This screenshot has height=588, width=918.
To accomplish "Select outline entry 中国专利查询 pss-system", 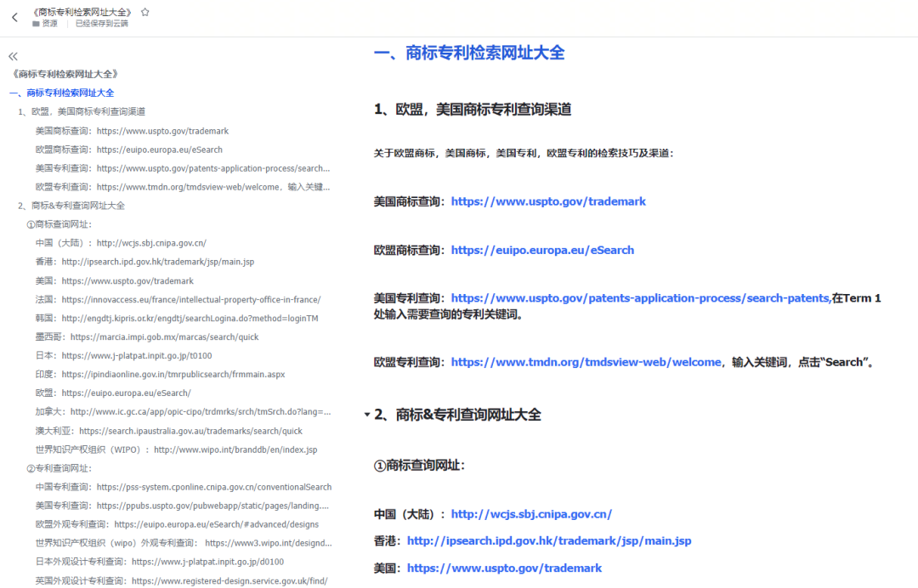I will click(x=184, y=487).
